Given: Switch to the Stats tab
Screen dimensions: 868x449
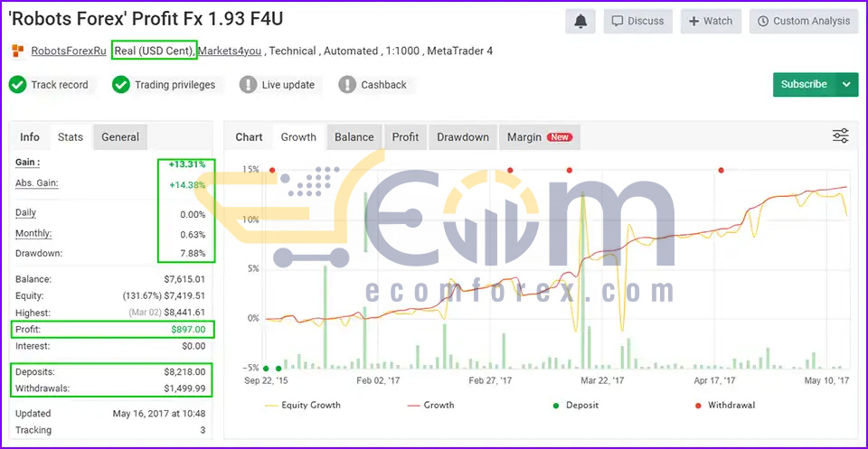Looking at the screenshot, I should (x=71, y=137).
